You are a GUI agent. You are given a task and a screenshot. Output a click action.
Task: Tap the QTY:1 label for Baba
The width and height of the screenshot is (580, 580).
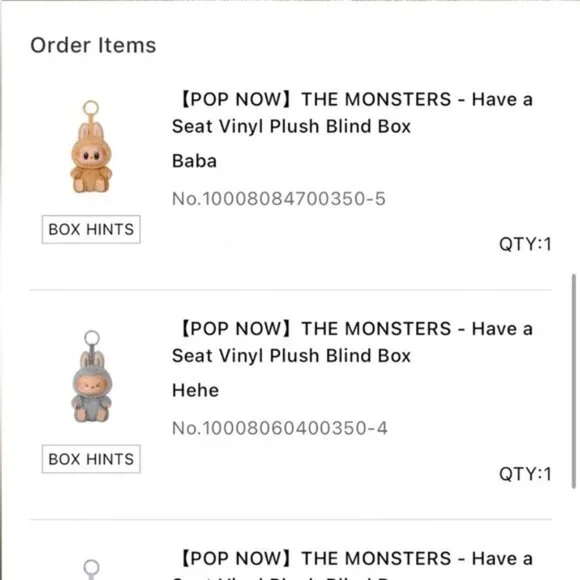point(525,244)
